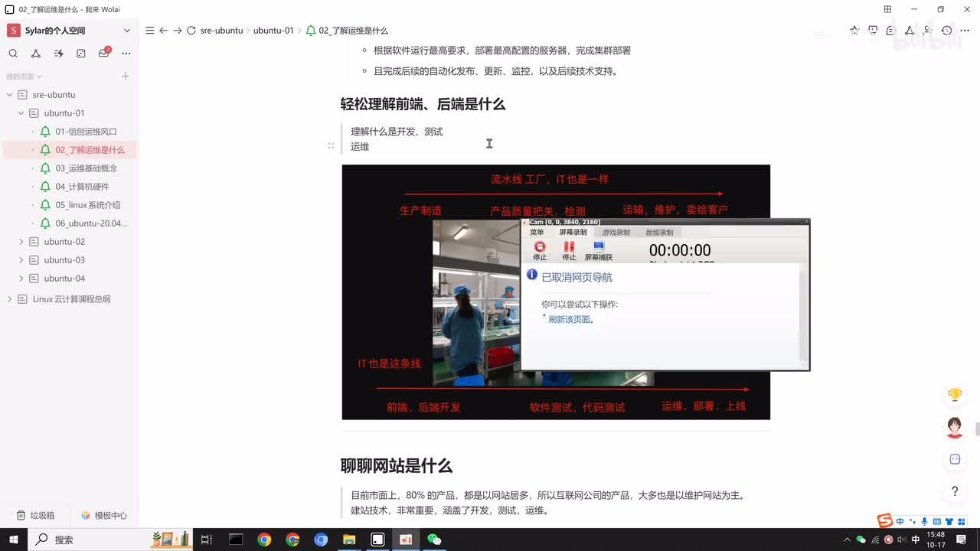This screenshot has width=980, height=551.
Task: Expand the ubuntu-02 tree node
Action: [21, 242]
